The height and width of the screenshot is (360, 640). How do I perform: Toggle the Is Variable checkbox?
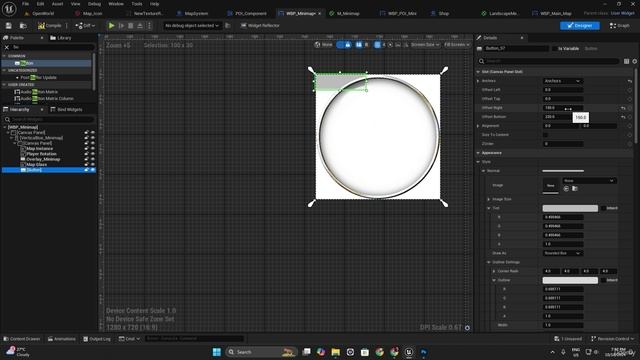tap(555, 49)
